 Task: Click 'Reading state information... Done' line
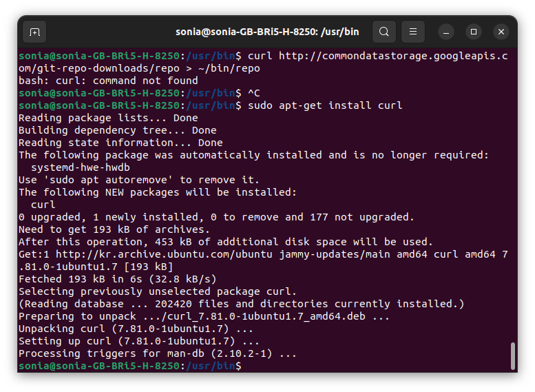click(x=120, y=143)
